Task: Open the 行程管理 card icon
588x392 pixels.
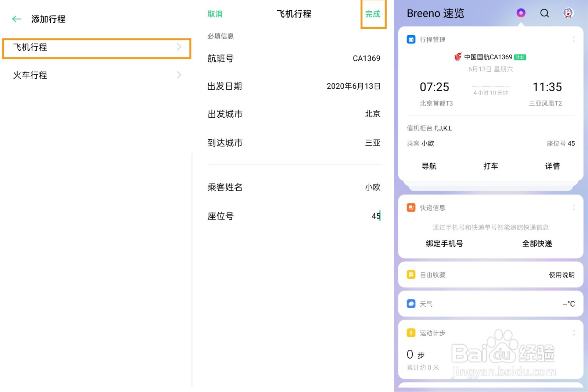Action: click(411, 39)
